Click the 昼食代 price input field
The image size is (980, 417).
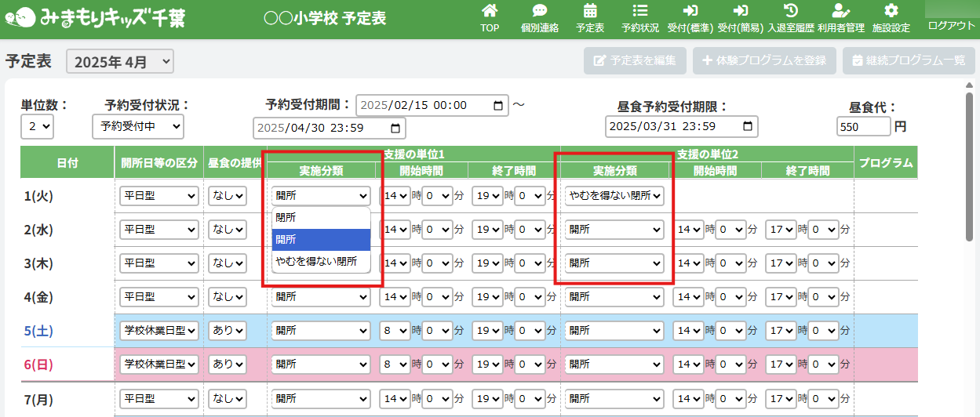tap(863, 126)
